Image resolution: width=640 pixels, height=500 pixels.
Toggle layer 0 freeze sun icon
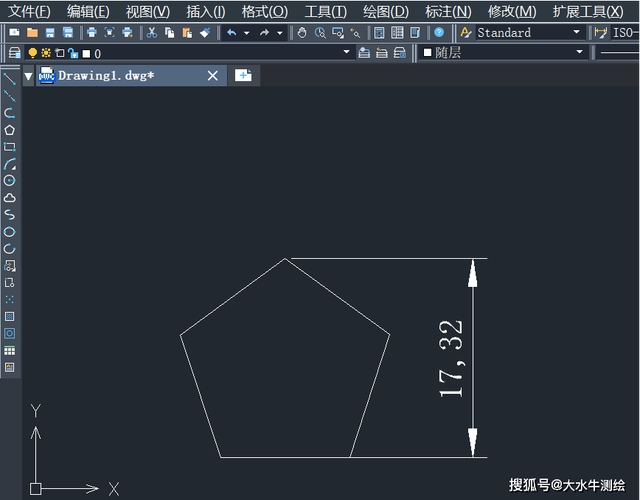point(46,53)
